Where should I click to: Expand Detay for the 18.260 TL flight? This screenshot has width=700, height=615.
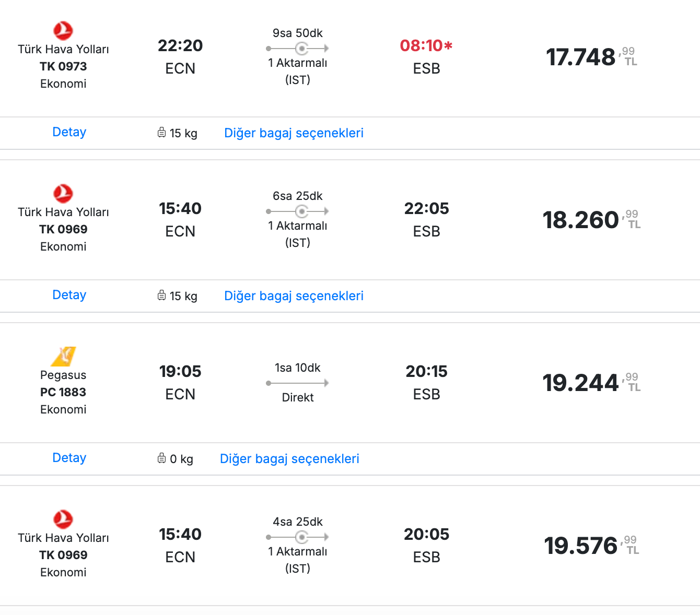click(x=69, y=295)
